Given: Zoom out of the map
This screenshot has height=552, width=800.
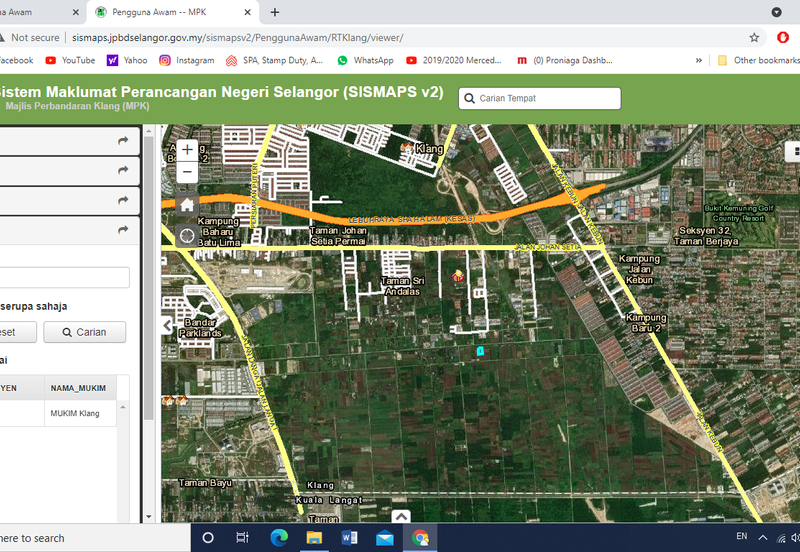Looking at the screenshot, I should pyautogui.click(x=187, y=172).
